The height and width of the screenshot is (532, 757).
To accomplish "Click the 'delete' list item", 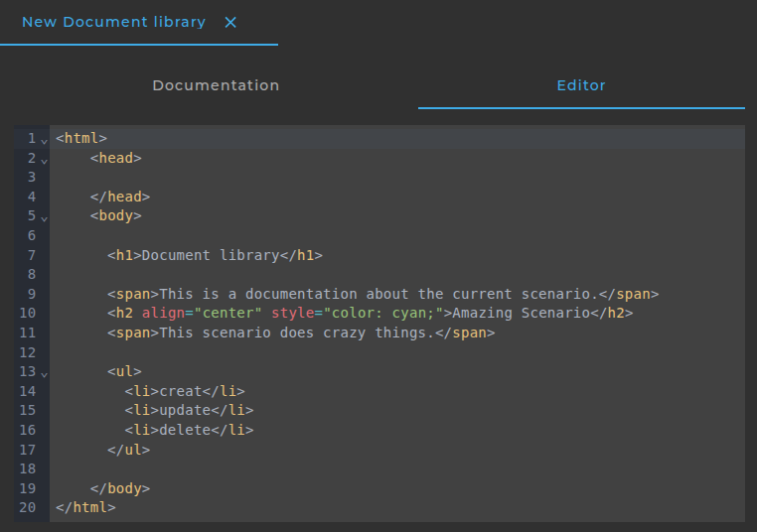I will click(185, 430).
